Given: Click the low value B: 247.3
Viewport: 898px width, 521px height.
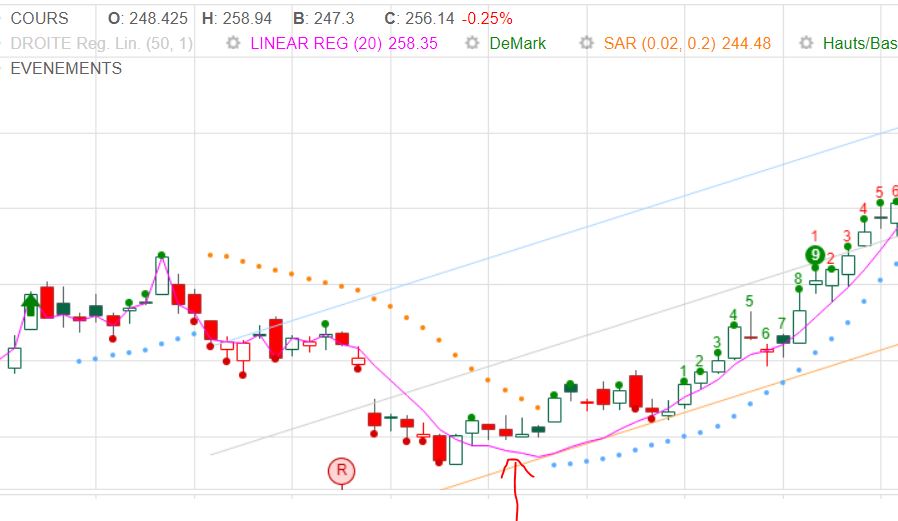Looking at the screenshot, I should (x=324, y=18).
